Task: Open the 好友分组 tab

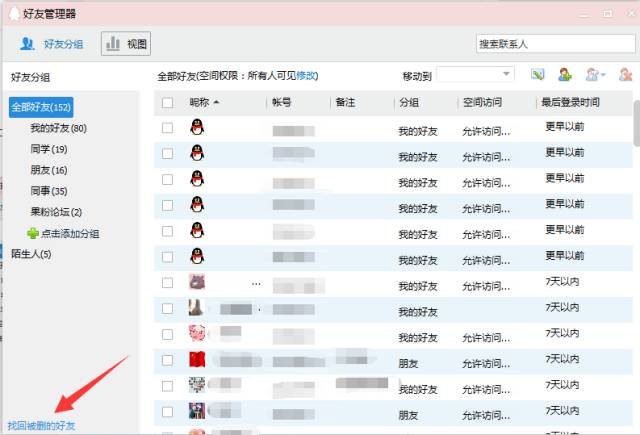Action: [x=51, y=44]
